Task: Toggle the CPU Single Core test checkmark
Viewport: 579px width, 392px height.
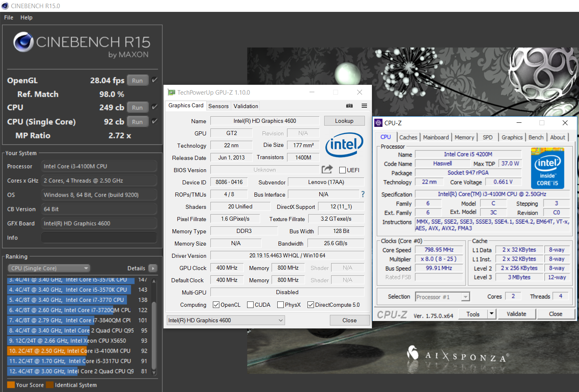Action: [155, 121]
